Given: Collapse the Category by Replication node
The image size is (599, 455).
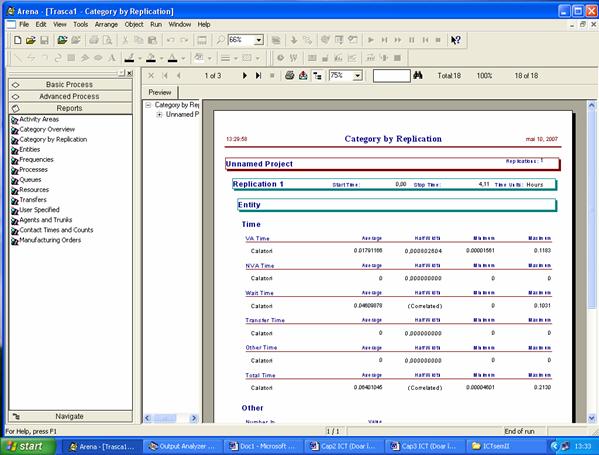Looking at the screenshot, I should point(148,105).
